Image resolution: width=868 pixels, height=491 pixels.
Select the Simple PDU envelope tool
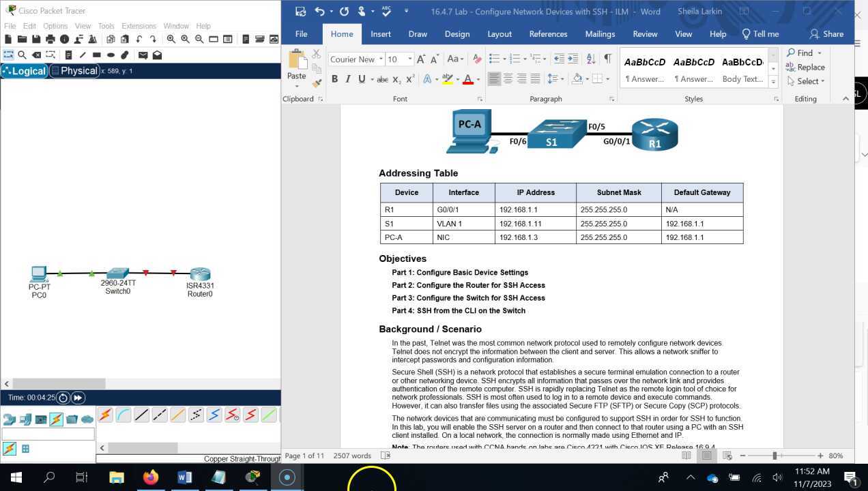click(x=143, y=55)
